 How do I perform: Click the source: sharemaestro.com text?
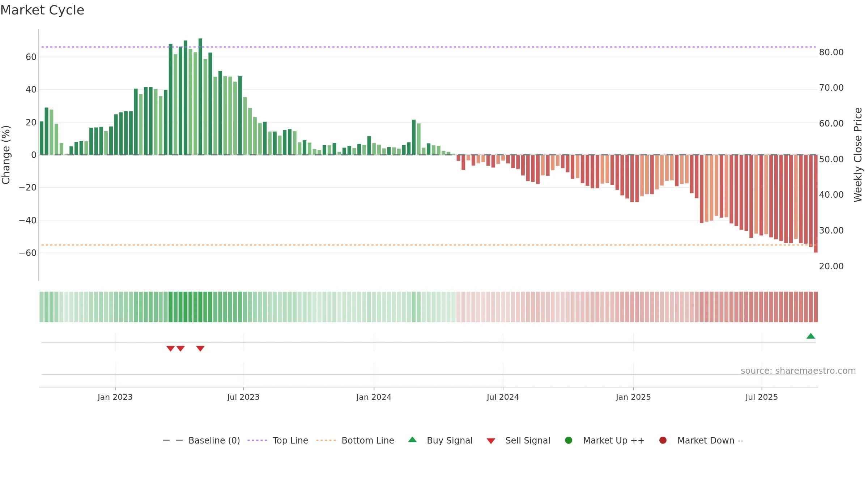(798, 371)
